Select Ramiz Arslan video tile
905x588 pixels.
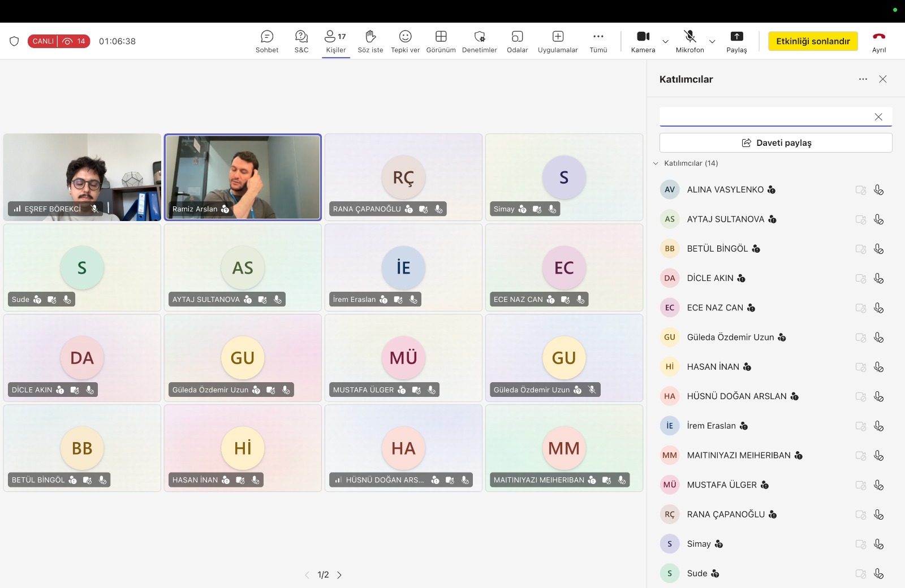pyautogui.click(x=243, y=177)
